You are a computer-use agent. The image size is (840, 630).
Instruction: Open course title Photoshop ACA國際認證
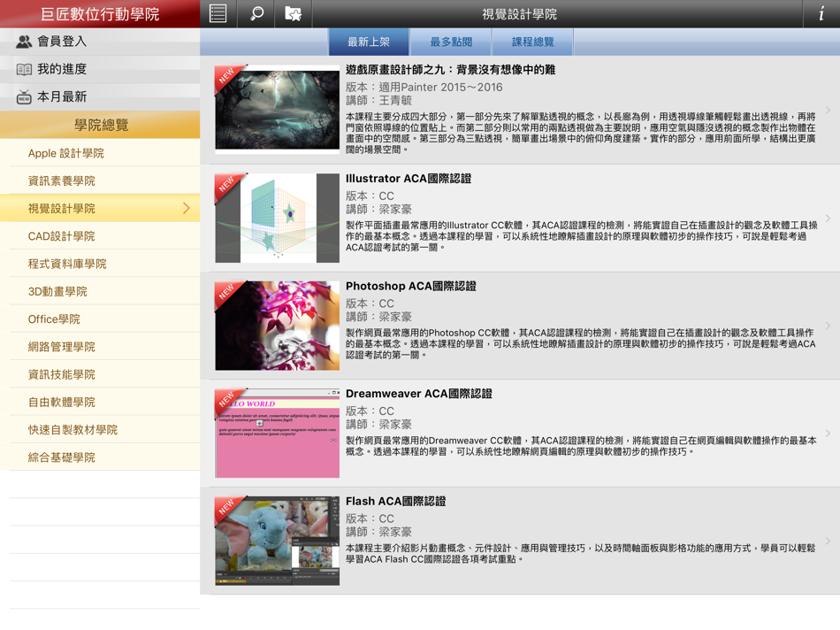[411, 287]
